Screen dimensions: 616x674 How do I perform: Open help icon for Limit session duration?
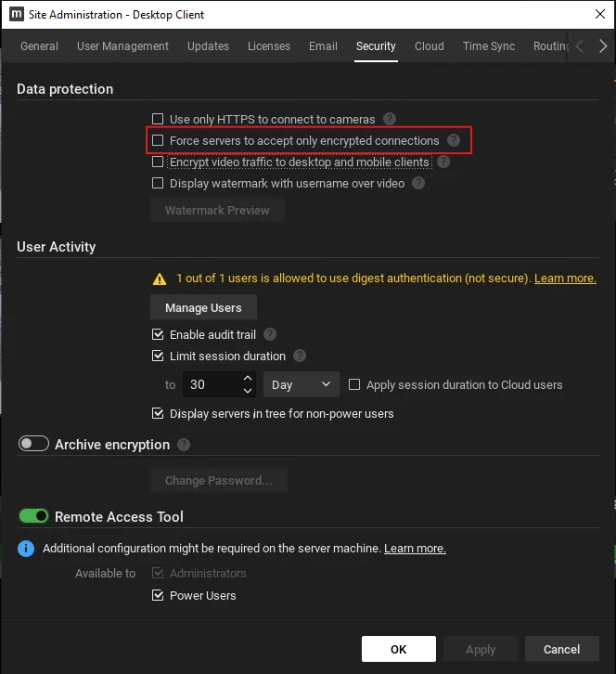coord(299,356)
